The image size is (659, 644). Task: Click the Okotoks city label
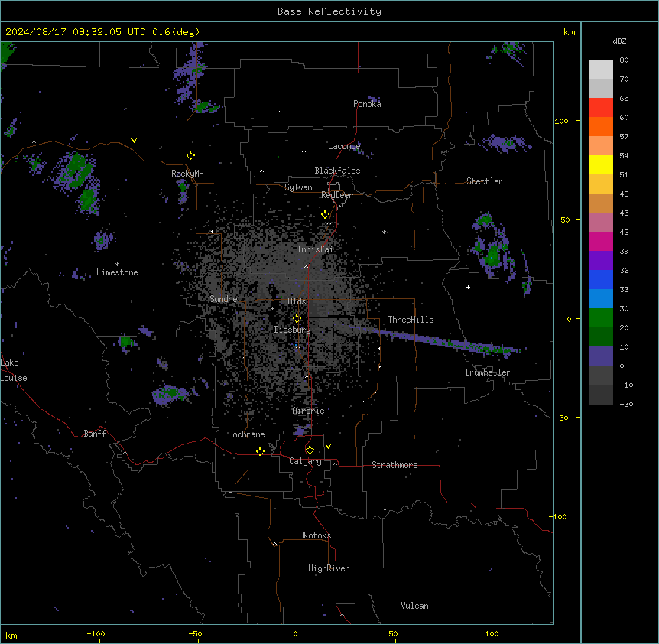click(x=315, y=535)
